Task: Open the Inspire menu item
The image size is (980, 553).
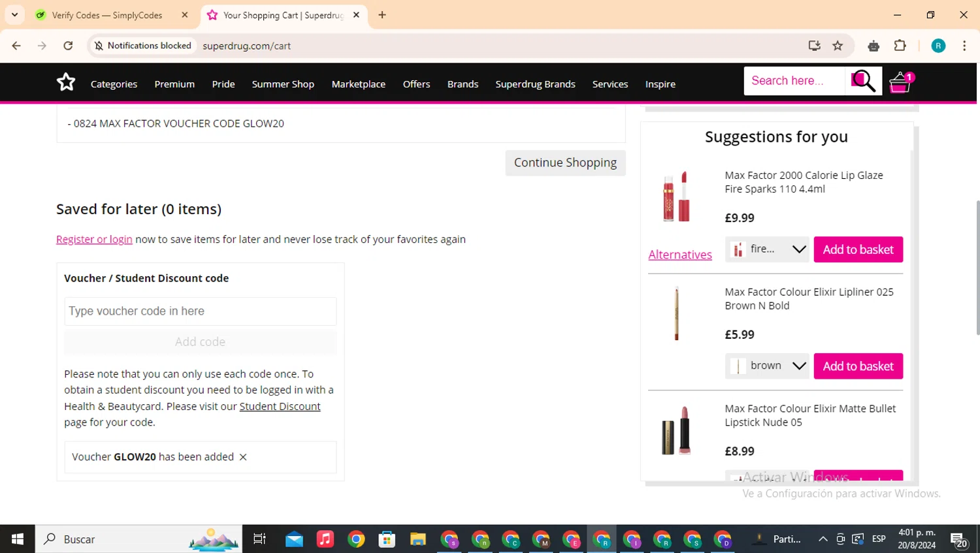Action: pyautogui.click(x=661, y=84)
